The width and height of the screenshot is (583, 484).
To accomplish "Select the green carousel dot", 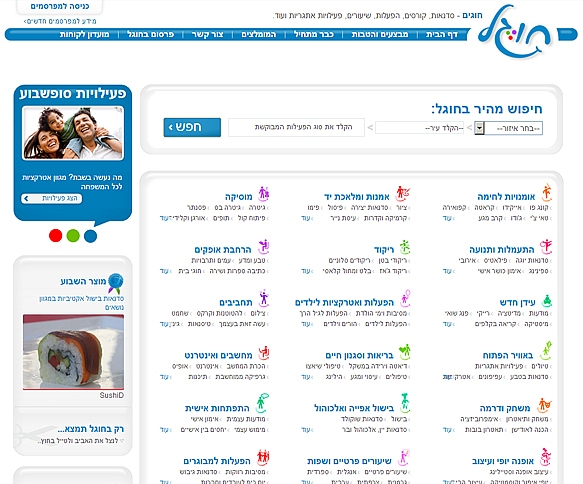I will point(73,236).
